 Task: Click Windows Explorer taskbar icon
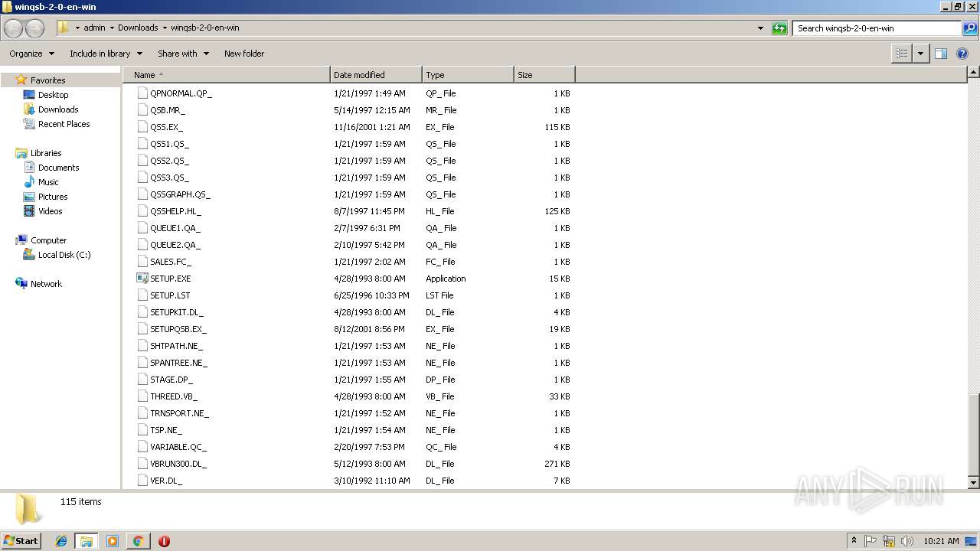coord(87,541)
